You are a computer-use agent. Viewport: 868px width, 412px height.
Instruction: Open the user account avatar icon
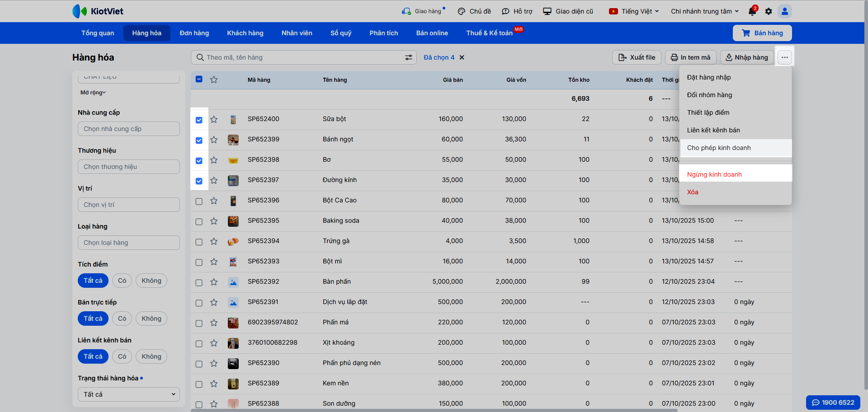pos(785,11)
